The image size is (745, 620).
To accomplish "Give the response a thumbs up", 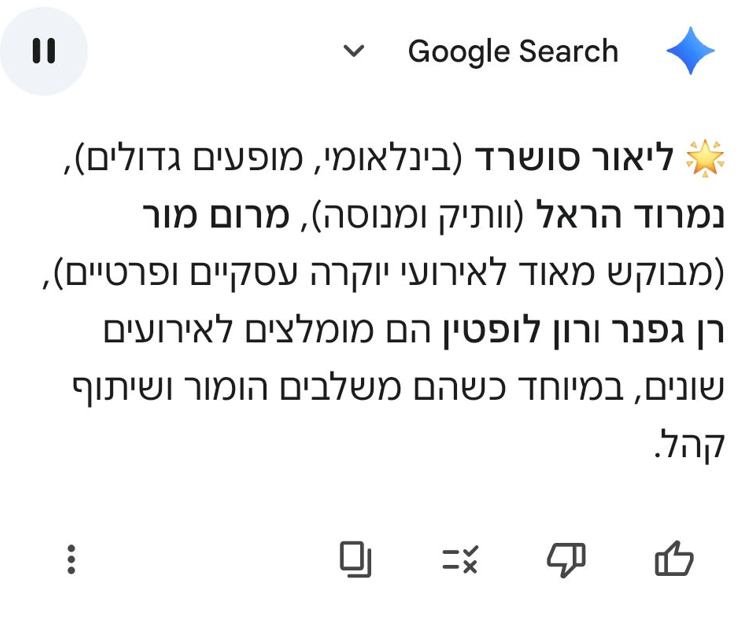I will 673,559.
